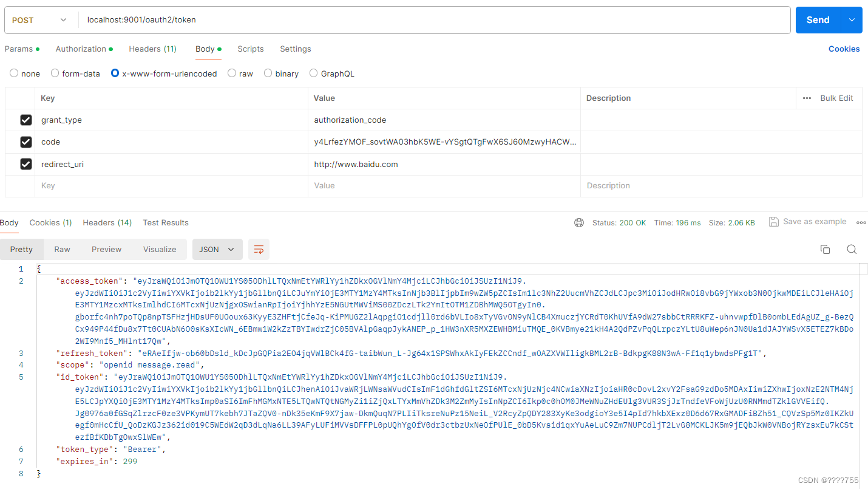Image resolution: width=868 pixels, height=489 pixels.
Task: Switch to the Headers (11) request tab
Action: tap(152, 49)
